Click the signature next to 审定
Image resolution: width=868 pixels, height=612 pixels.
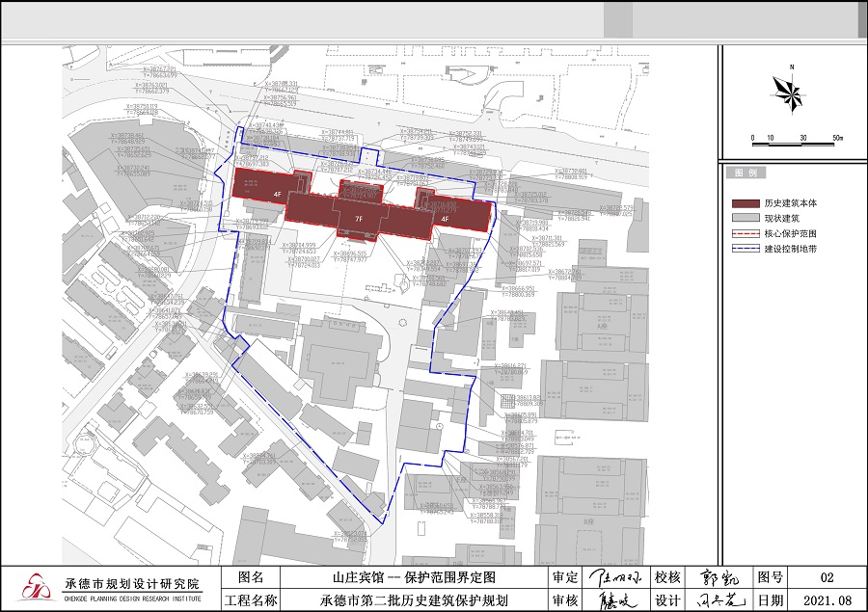coord(614,577)
